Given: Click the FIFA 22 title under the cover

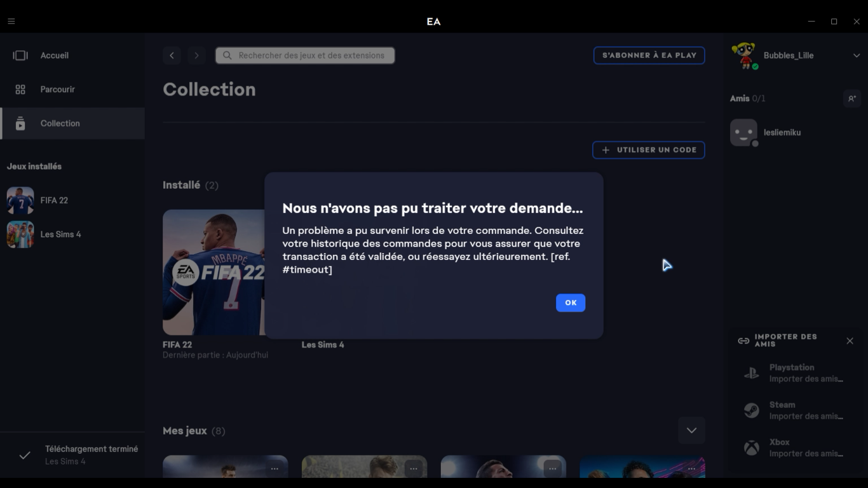Looking at the screenshot, I should click(177, 345).
